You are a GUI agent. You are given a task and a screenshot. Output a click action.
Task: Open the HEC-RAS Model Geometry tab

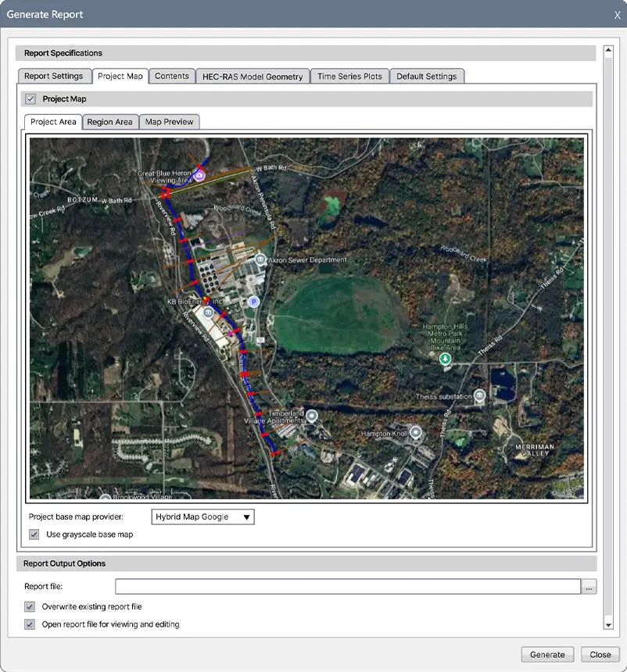(x=252, y=77)
